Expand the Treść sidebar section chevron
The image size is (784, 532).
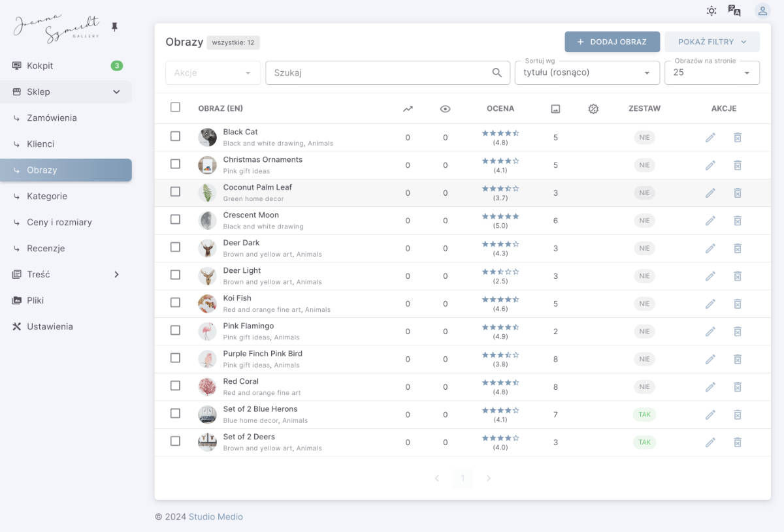click(x=117, y=275)
